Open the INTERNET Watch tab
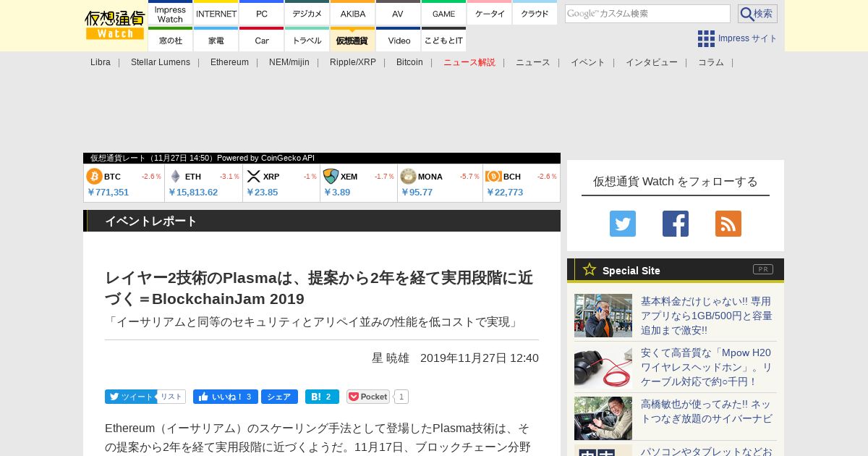This screenshot has height=456, width=868. (216, 13)
